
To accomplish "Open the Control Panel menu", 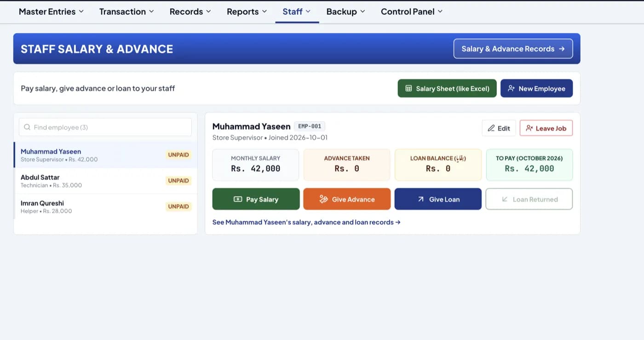I will [412, 12].
